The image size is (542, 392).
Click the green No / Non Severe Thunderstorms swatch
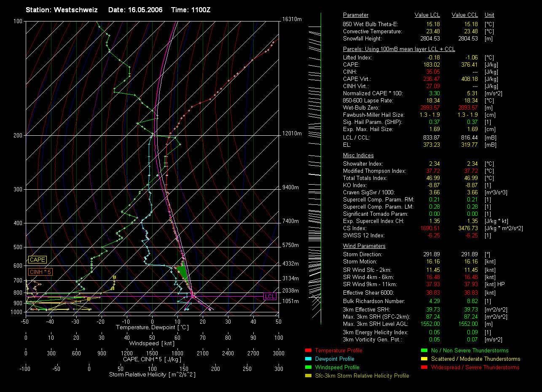424,351
